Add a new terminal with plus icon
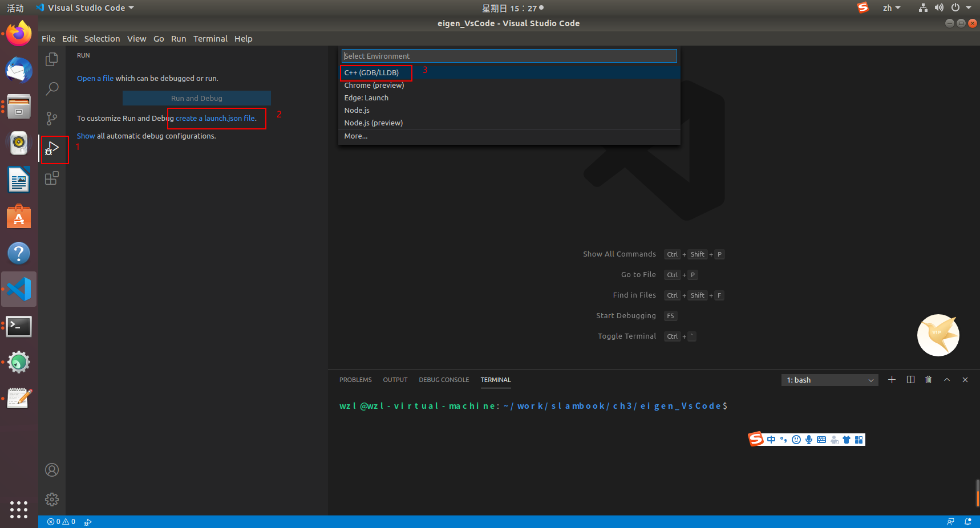This screenshot has width=980, height=528. (x=892, y=380)
